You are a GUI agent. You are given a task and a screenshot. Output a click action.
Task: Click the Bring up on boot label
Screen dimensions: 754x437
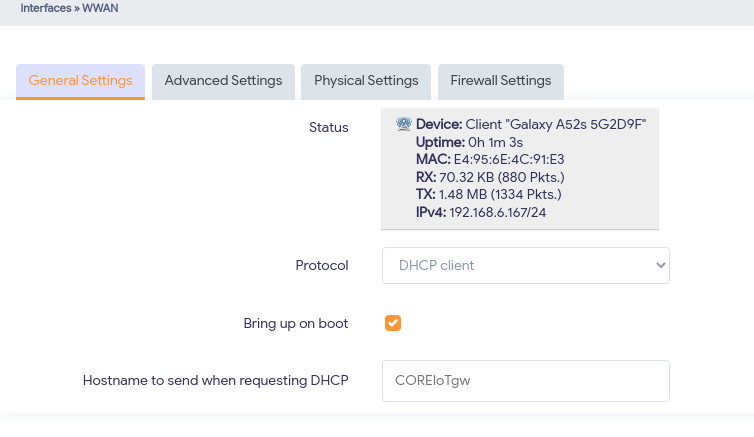click(295, 323)
